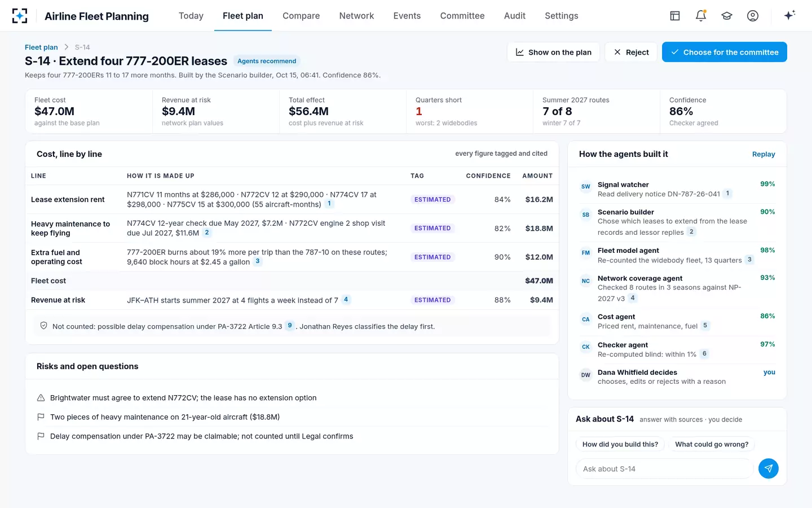This screenshot has height=508, width=812.
Task: Click the SW Signal watcher avatar
Action: [586, 187]
